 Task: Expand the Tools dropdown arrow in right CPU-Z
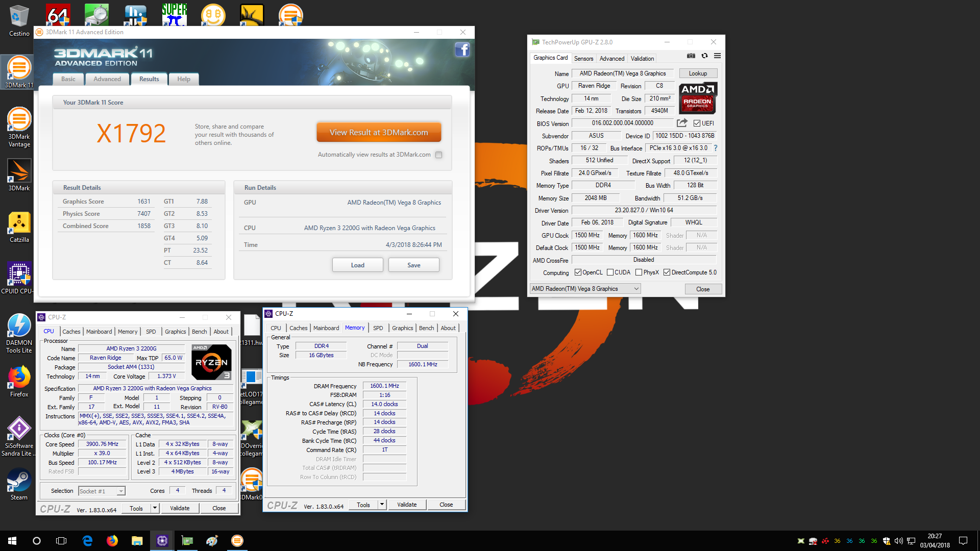(x=382, y=505)
